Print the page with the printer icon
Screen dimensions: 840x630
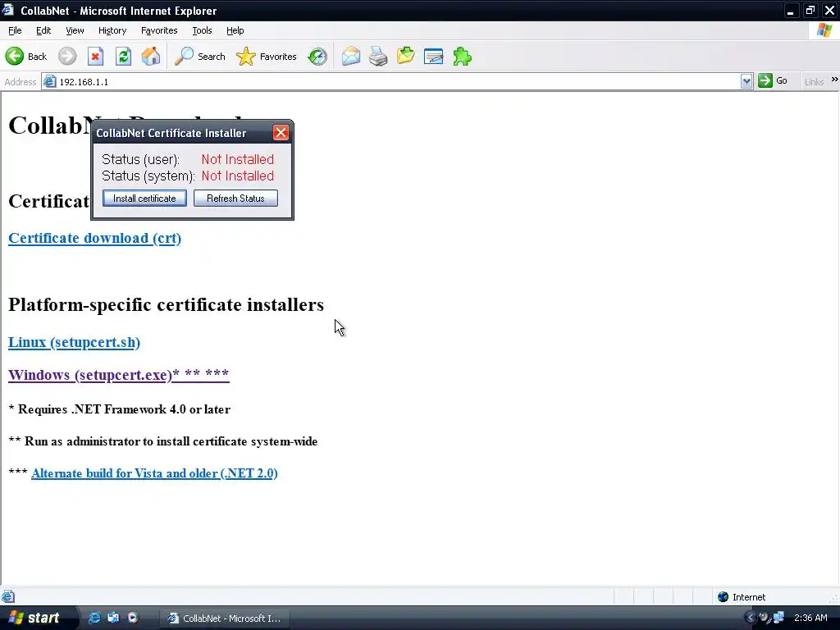(x=378, y=57)
